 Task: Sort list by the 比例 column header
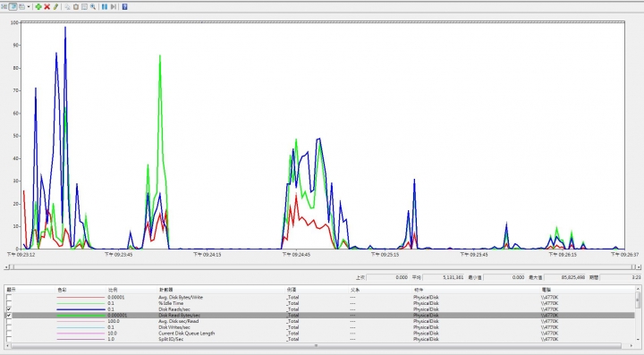(113, 290)
